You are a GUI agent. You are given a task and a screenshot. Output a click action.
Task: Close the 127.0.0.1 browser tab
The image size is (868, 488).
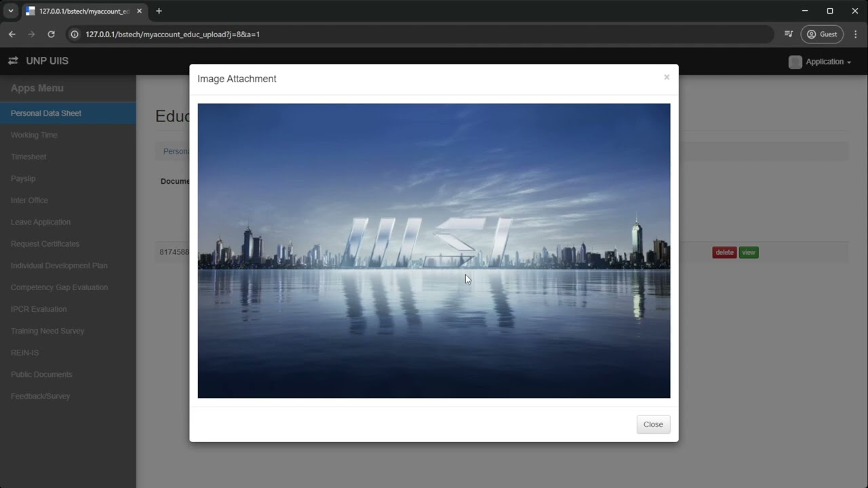[x=139, y=11]
